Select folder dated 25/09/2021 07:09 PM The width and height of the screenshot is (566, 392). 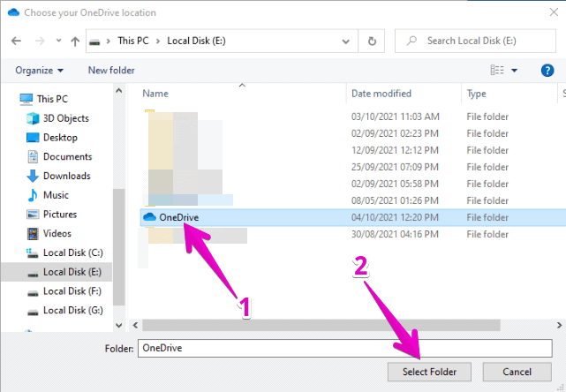click(x=353, y=167)
